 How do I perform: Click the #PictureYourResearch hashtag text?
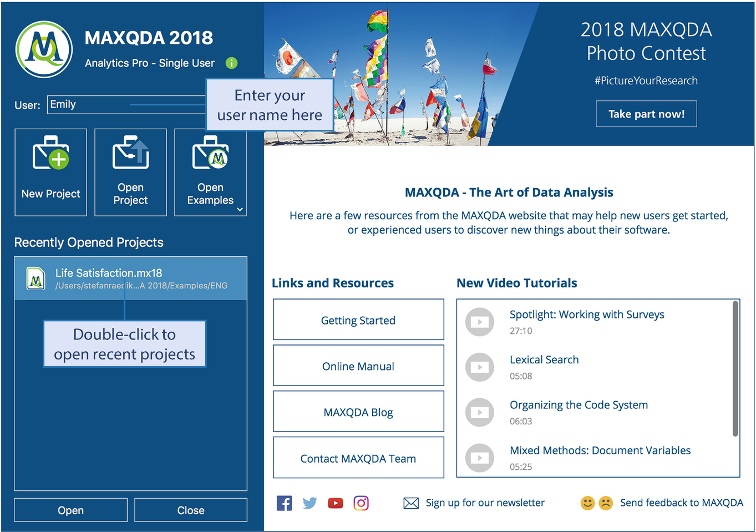tap(646, 80)
